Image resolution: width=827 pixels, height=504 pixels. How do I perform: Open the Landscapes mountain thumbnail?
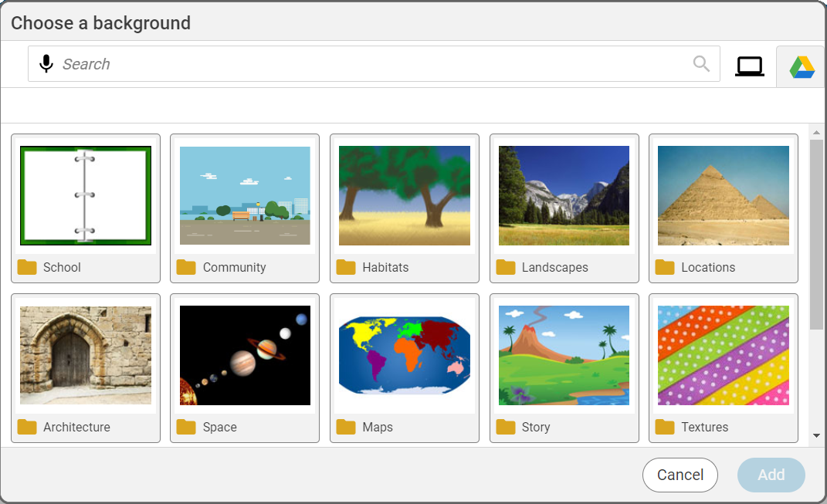(564, 194)
